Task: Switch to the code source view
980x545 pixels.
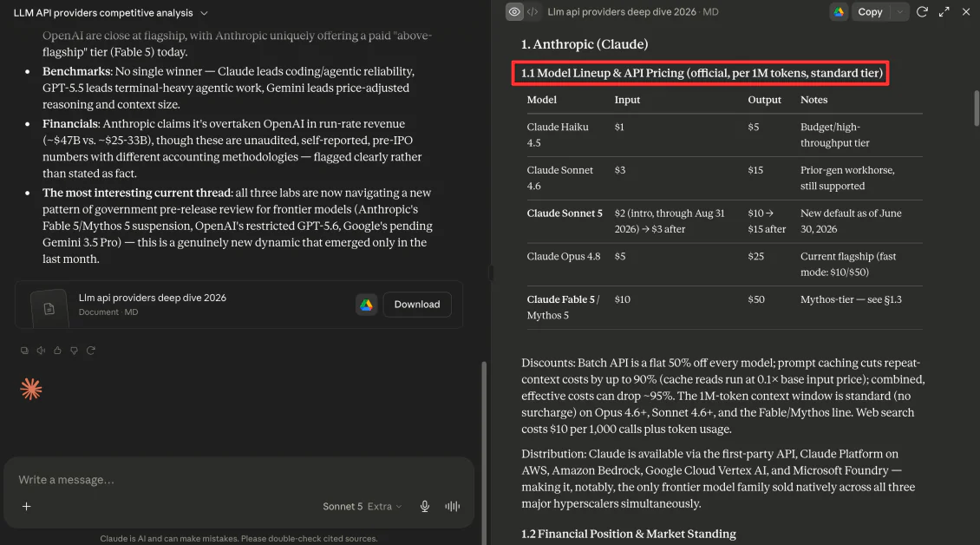Action: click(x=532, y=12)
